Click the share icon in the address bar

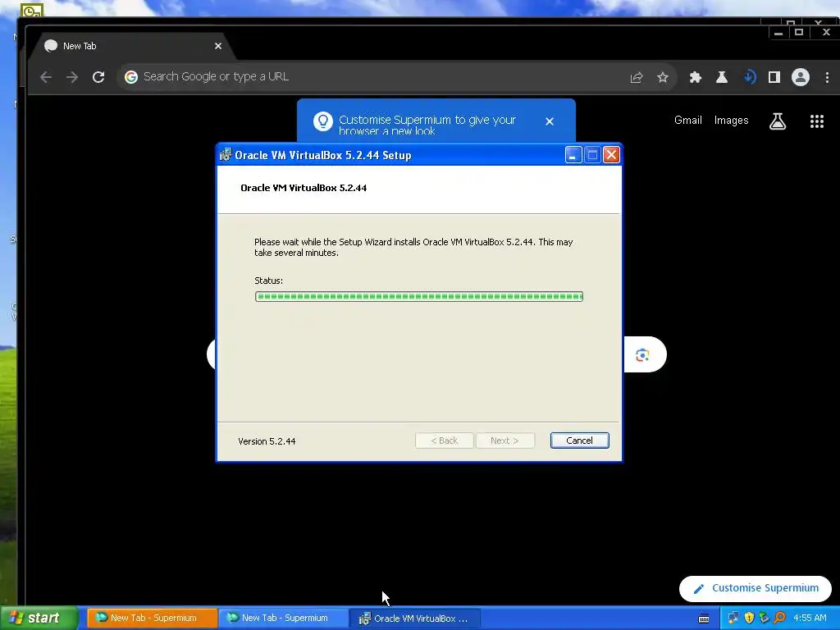637,78
